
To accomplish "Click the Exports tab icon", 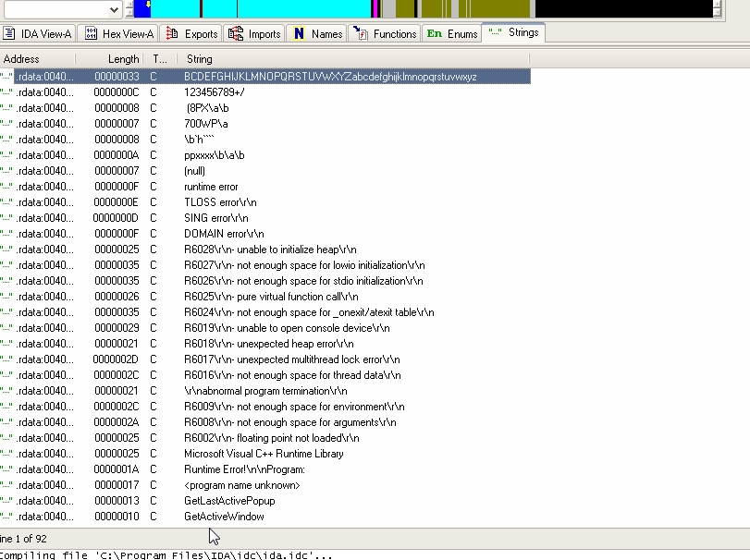I will point(172,34).
